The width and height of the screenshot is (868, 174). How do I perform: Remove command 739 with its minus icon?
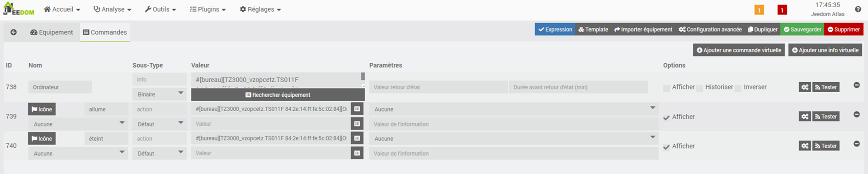point(856,114)
